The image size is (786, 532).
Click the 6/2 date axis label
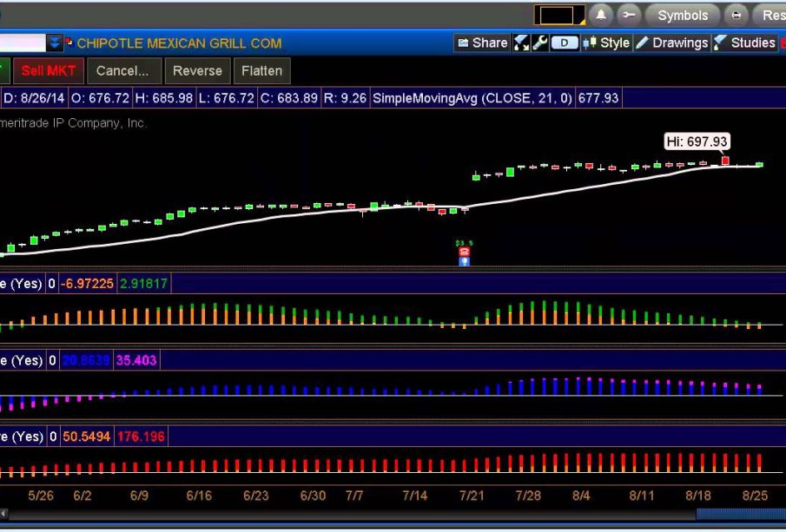click(x=83, y=496)
